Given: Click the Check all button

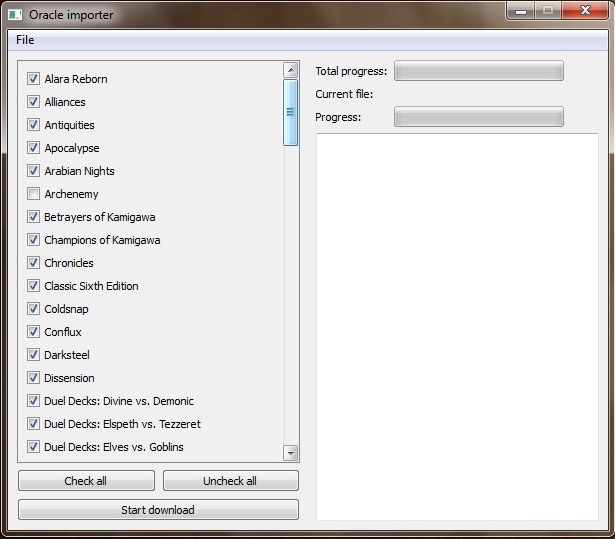Looking at the screenshot, I should (86, 481).
